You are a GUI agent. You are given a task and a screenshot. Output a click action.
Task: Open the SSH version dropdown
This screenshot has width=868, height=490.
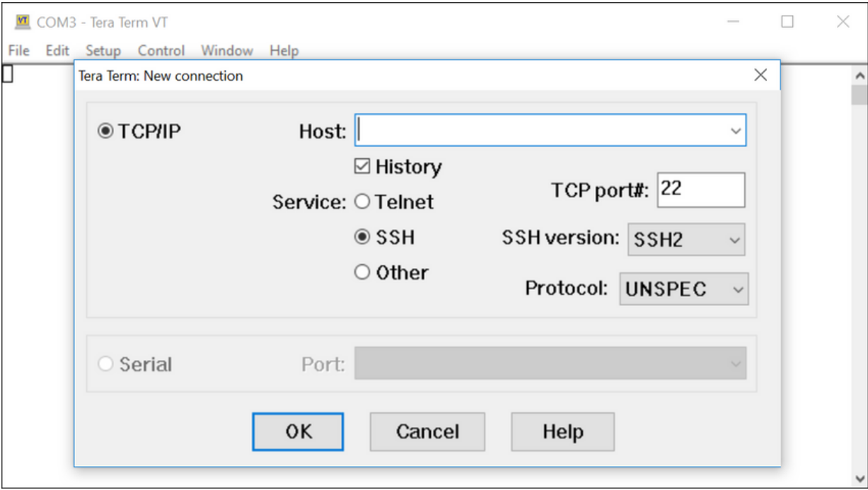coord(686,239)
